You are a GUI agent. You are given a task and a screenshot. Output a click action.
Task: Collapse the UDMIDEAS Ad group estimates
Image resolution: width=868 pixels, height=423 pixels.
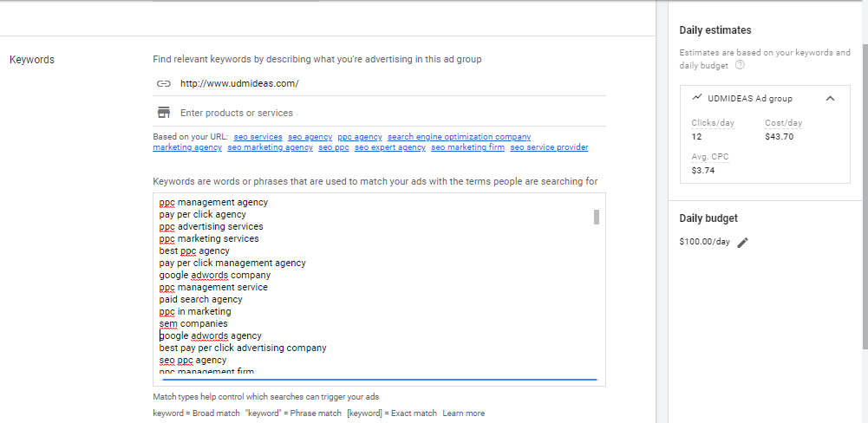tap(830, 99)
